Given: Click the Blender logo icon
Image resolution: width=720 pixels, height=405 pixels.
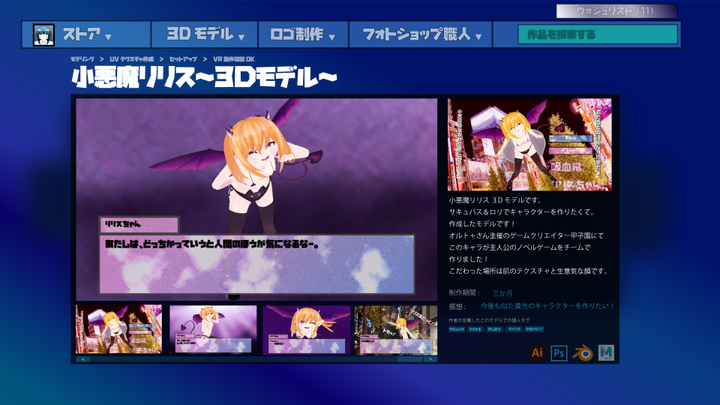Looking at the screenshot, I should point(582,353).
